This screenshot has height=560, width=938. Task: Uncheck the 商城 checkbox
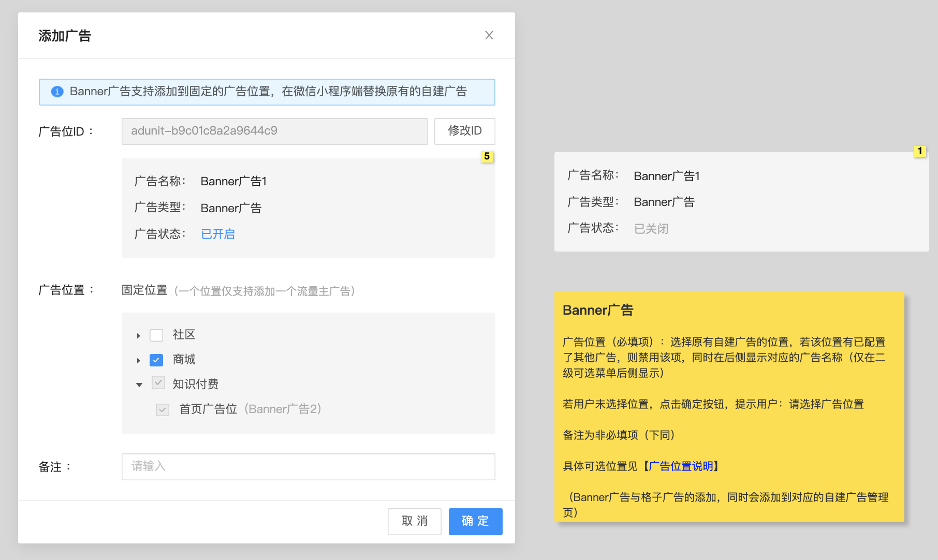click(x=156, y=360)
